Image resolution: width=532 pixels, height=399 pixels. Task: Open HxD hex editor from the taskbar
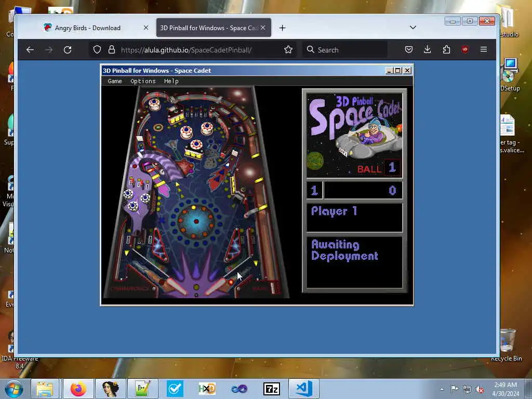(x=207, y=389)
